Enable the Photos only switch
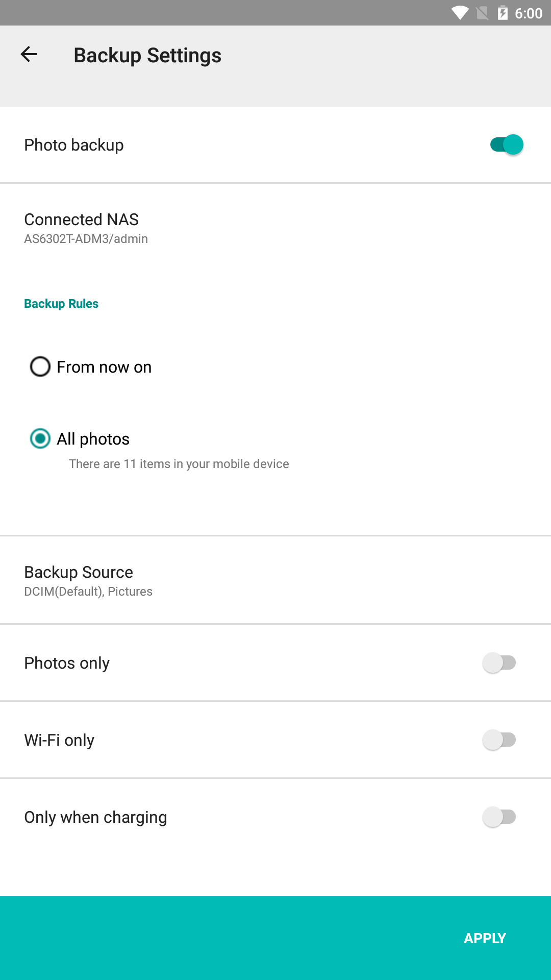This screenshot has height=980, width=551. click(x=499, y=663)
